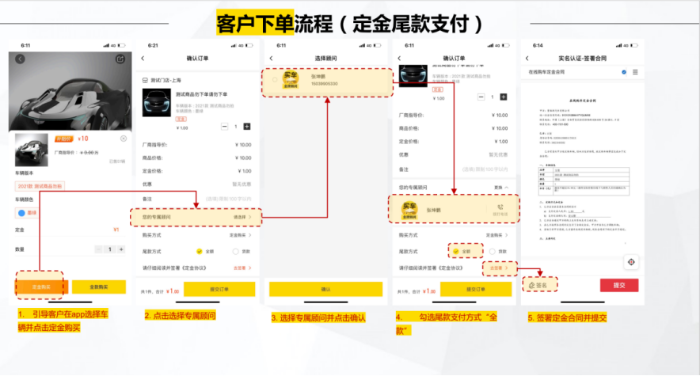Choose the blue vehicle color swatch
The width and height of the screenshot is (700, 376).
(21, 213)
